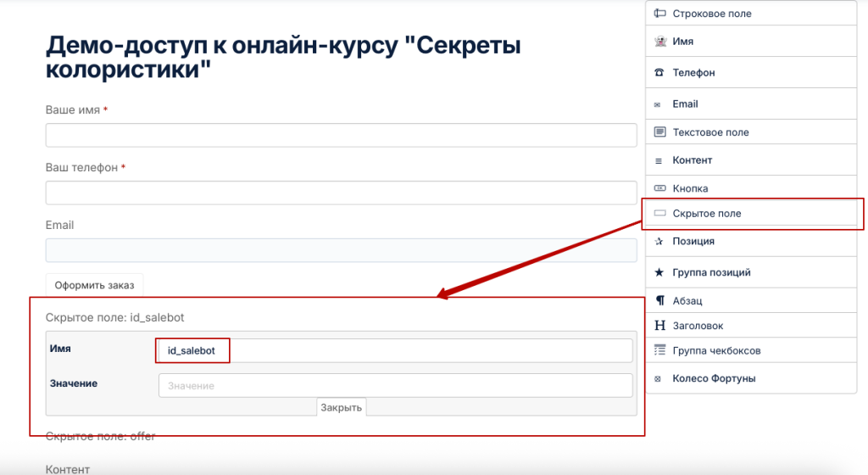Select the form title Демо-доступ к онлайн-курсу

point(283,57)
